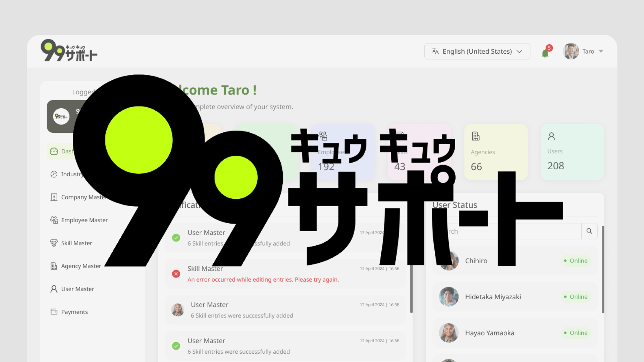This screenshot has height=362, width=644.
Task: Click the User Status search magnifier icon
Action: pos(589,231)
